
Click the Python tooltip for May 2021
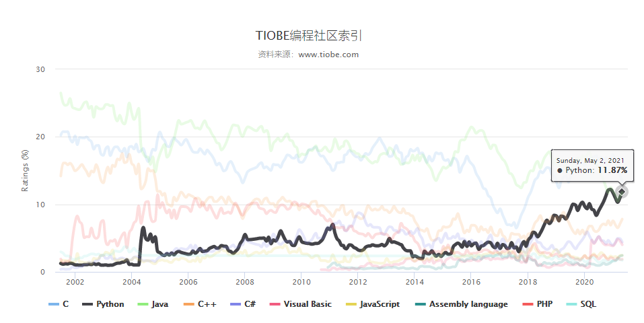592,165
